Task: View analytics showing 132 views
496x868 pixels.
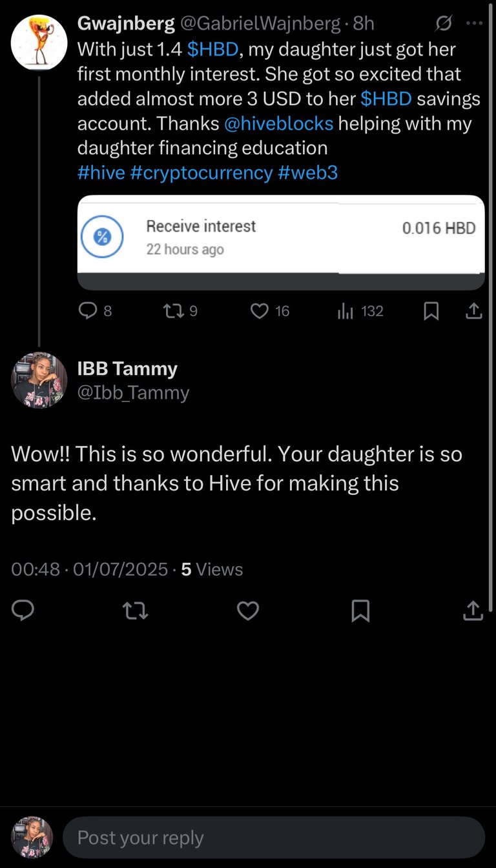Action: coord(360,311)
